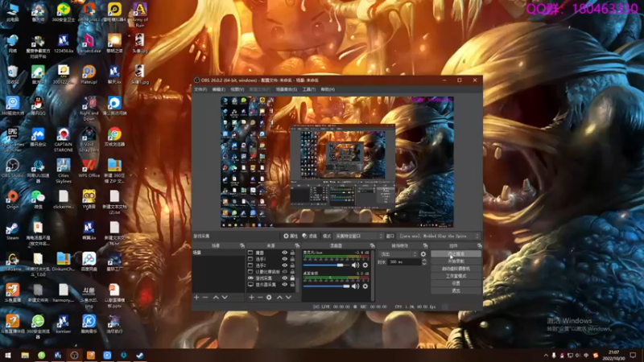Image resolution: width=644 pixels, height=362 pixels.
Task: Open window selection dropdown showing Modded Slay the Spire
Action: point(439,236)
